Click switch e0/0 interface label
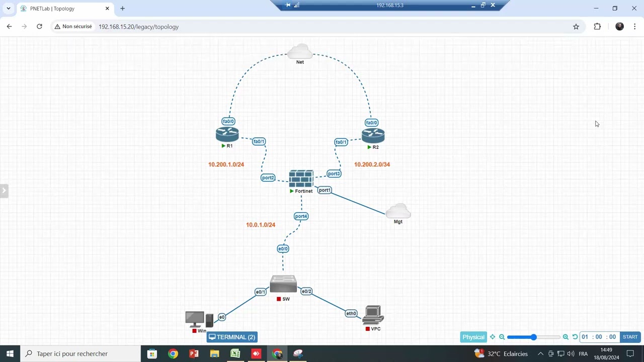 283,249
